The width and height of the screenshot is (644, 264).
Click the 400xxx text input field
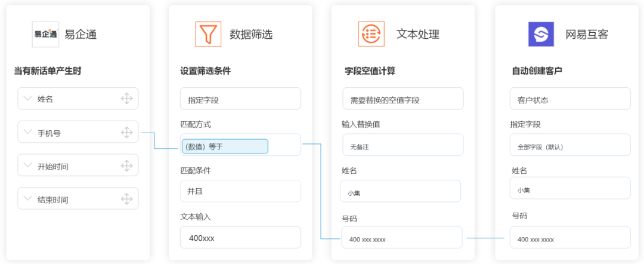pyautogui.click(x=240, y=238)
